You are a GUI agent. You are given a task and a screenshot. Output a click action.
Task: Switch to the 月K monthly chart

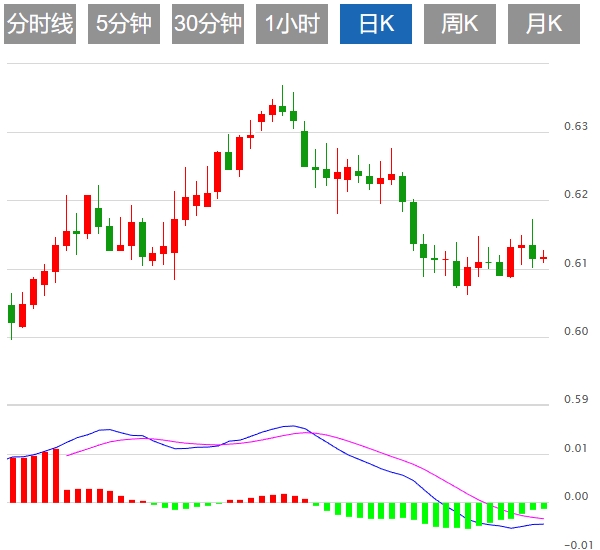[544, 24]
